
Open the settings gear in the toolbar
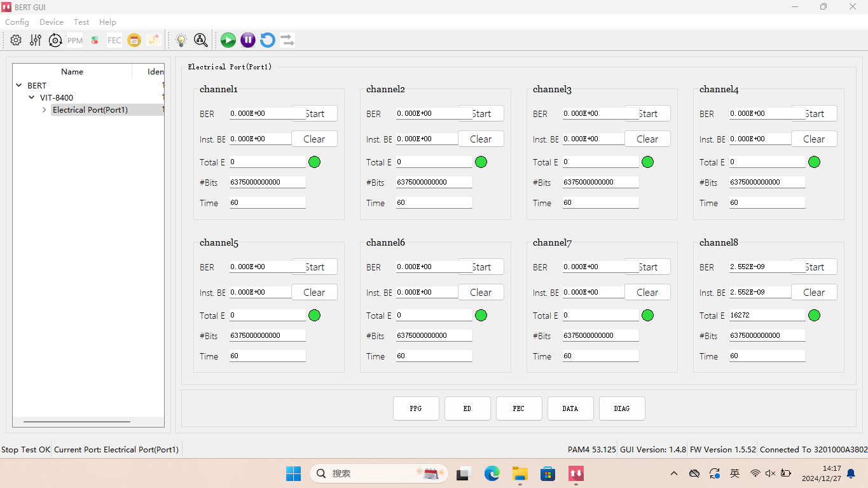click(16, 40)
